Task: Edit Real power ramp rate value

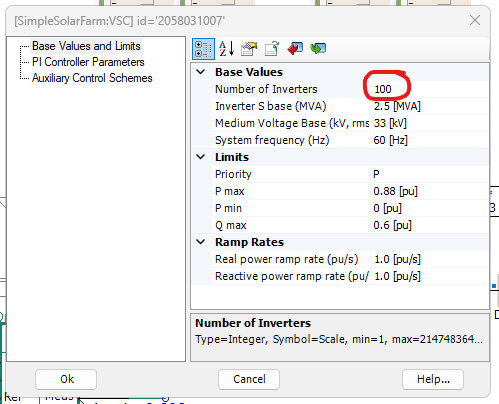Action: coord(429,259)
